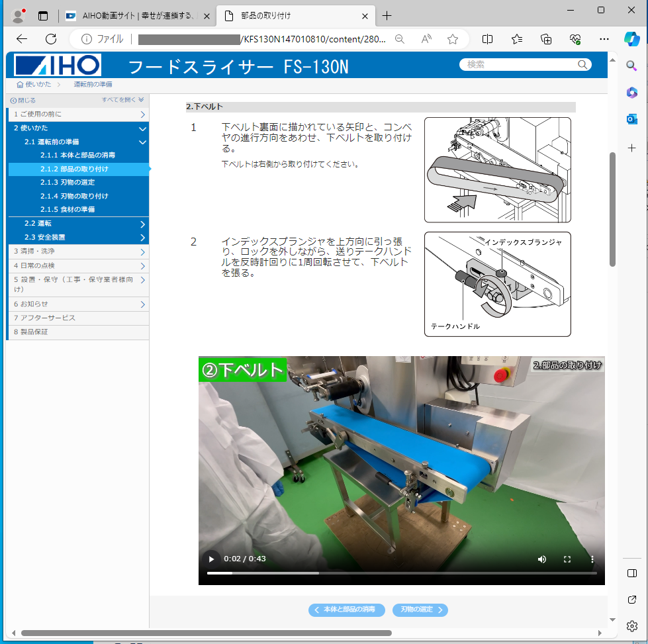Screen dimensions: 648x644
Task: Click the 使いかた home breadcrumb icon
Action: [21, 85]
